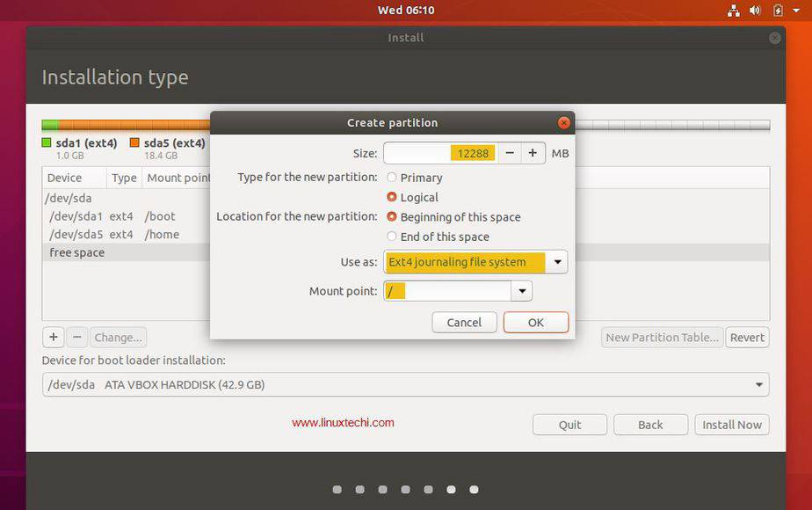Open the clock menu showing Wed 06:10
This screenshot has height=510, width=812.
[405, 10]
